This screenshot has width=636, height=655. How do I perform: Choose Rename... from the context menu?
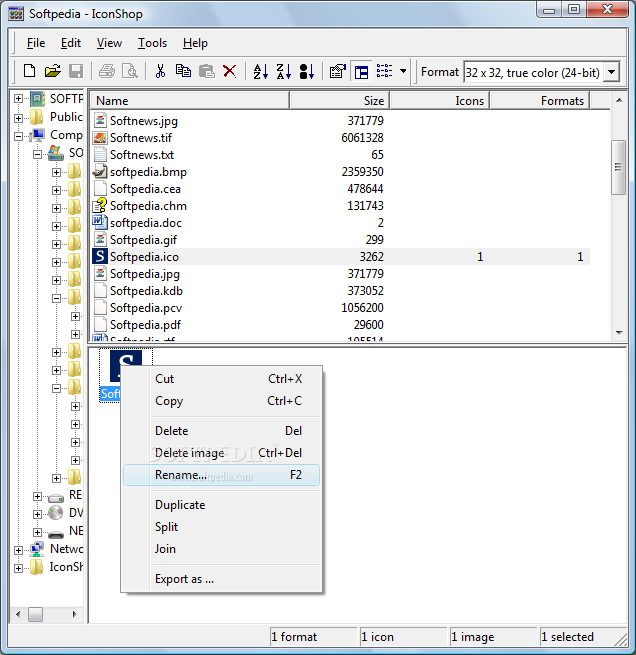(x=221, y=475)
